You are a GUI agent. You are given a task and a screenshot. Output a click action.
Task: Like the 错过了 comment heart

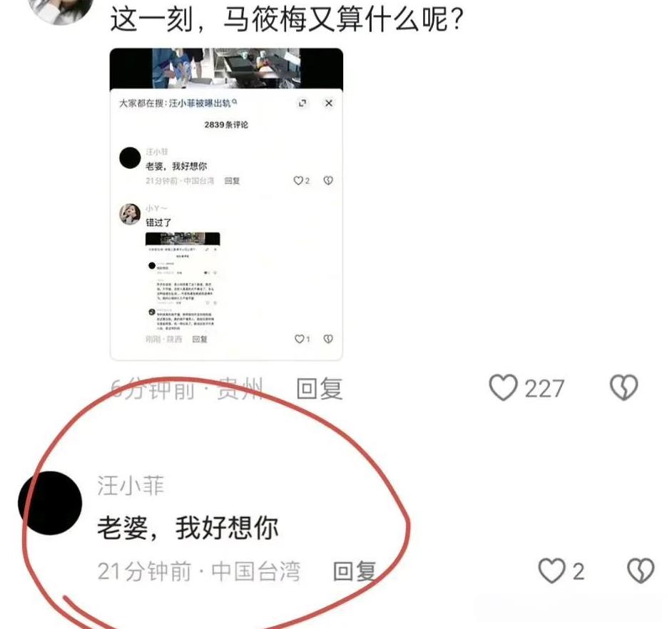click(x=299, y=339)
